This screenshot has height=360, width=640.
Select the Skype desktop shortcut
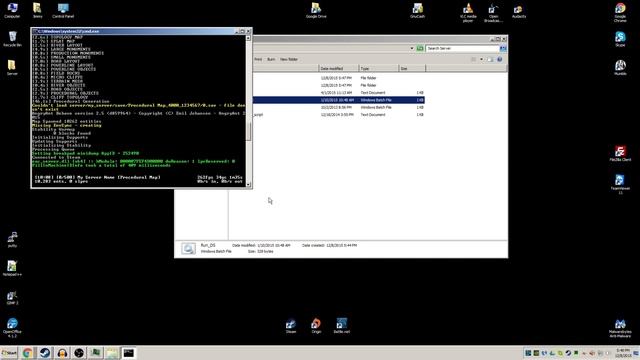tap(620, 39)
